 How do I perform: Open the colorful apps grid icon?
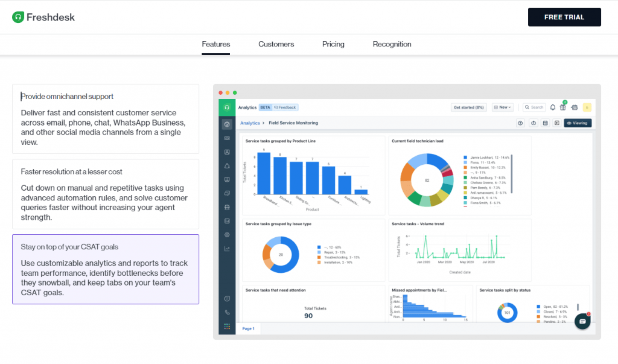click(227, 326)
